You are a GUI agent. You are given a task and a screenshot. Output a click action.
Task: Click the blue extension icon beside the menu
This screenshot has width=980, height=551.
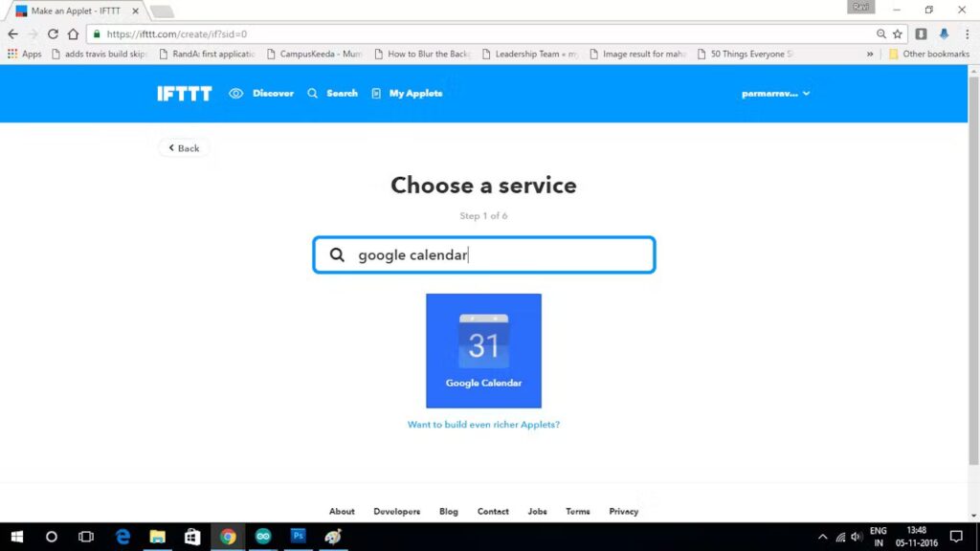(x=944, y=33)
